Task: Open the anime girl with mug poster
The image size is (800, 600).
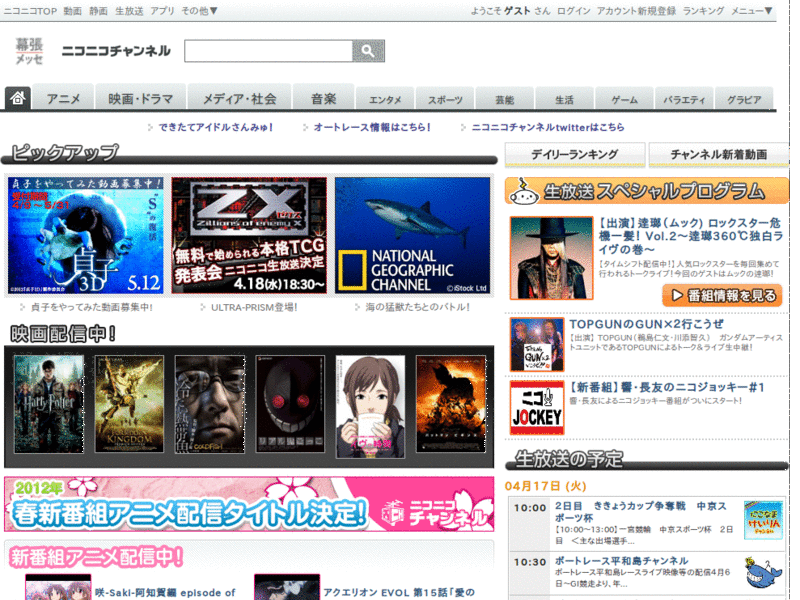Action: pyautogui.click(x=370, y=407)
